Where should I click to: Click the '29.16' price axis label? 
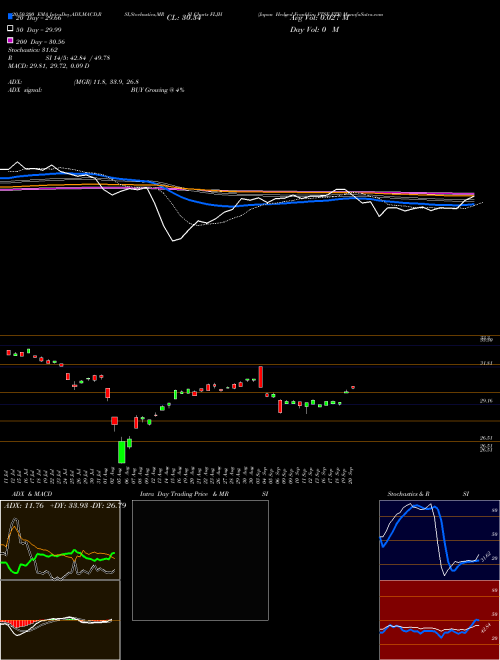tap(486, 401)
